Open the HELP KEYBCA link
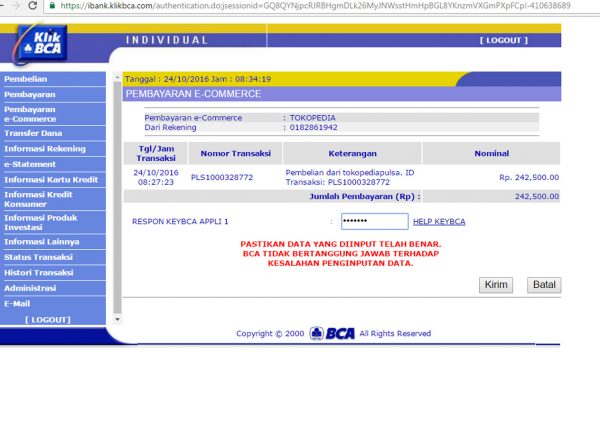Screen dimensions: 600x421 439,222
